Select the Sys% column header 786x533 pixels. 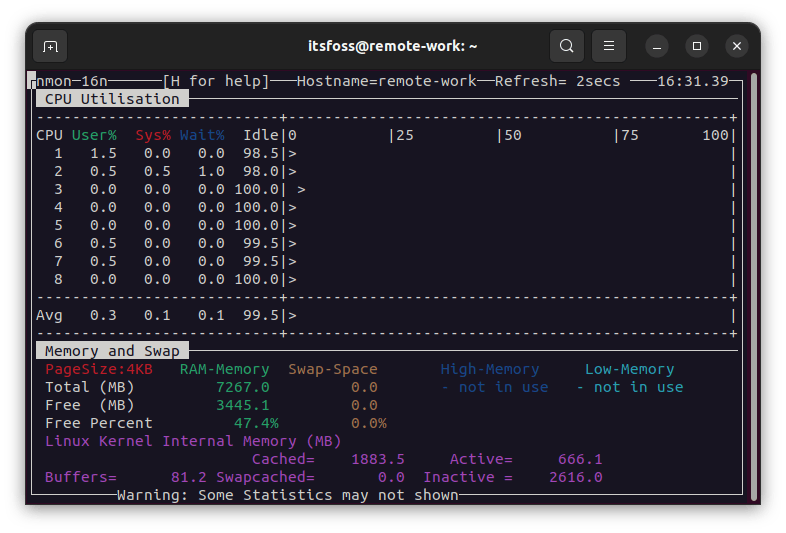[x=152, y=135]
